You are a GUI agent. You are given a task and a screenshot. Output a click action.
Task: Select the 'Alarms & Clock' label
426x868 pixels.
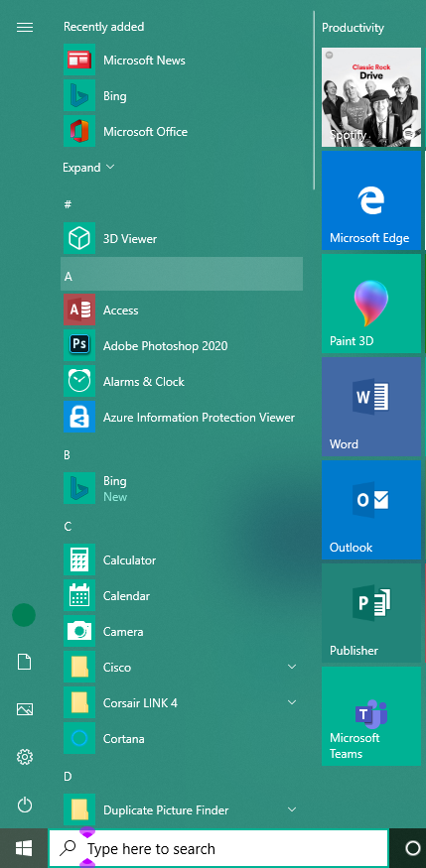[143, 381]
